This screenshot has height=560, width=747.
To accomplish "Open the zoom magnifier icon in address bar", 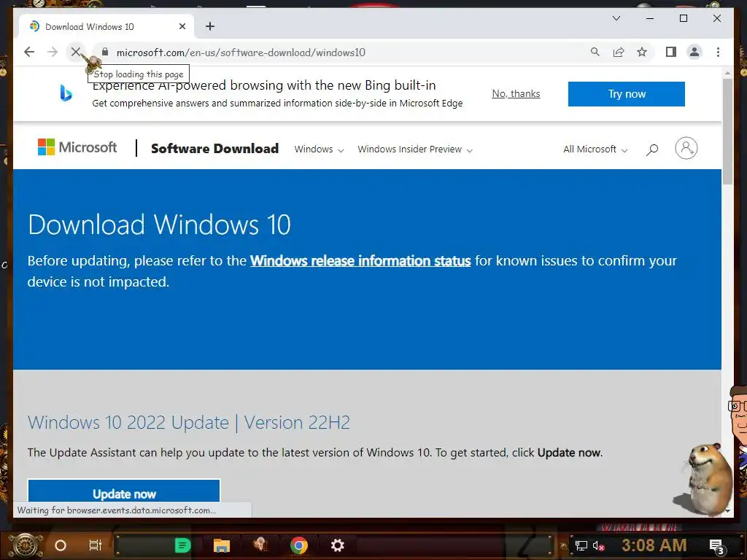I will (595, 52).
